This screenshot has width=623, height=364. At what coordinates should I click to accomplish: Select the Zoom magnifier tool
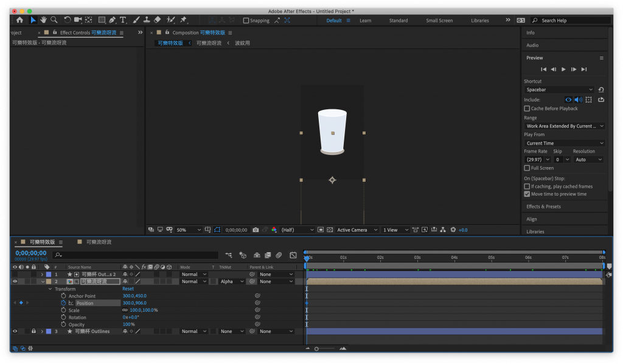point(54,20)
